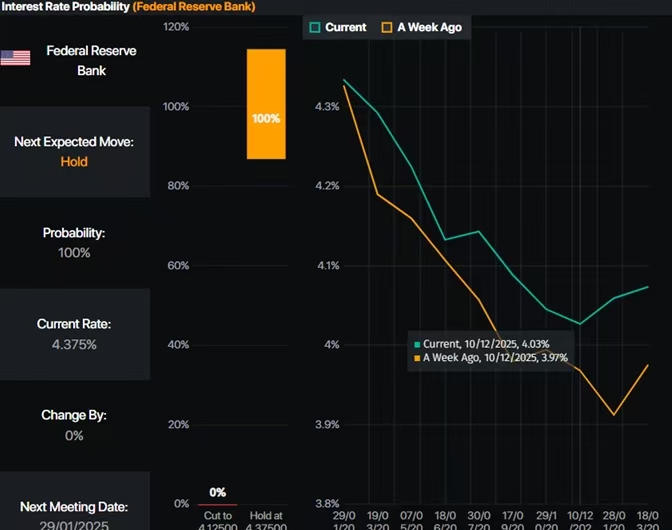Screen dimensions: 672x530
Task: Select the 'Change By:' label
Action: coord(74,415)
